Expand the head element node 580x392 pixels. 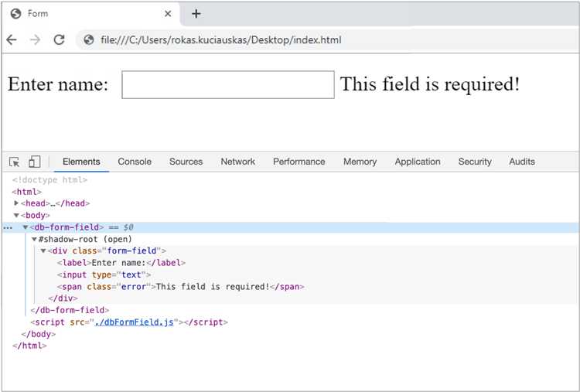point(16,203)
